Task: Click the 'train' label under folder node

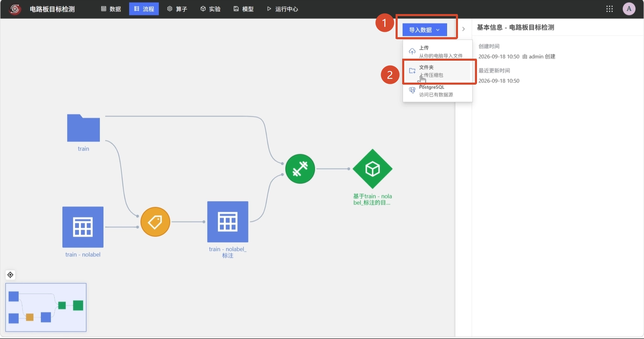Action: pos(83,149)
